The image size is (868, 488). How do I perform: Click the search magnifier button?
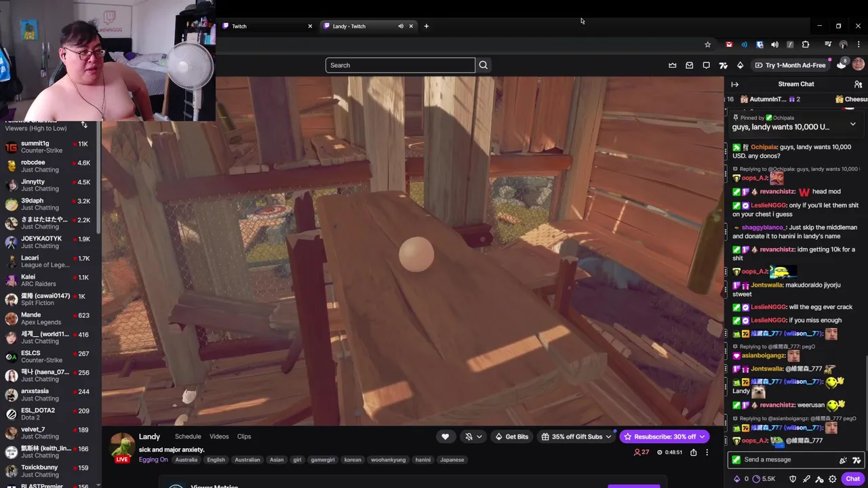coord(484,65)
